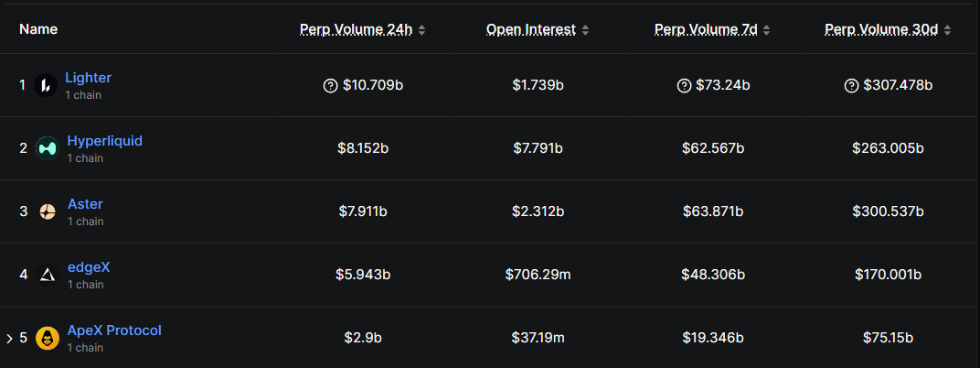Image resolution: width=980 pixels, height=368 pixels.
Task: Open the Aster protocol link
Action: 85,204
